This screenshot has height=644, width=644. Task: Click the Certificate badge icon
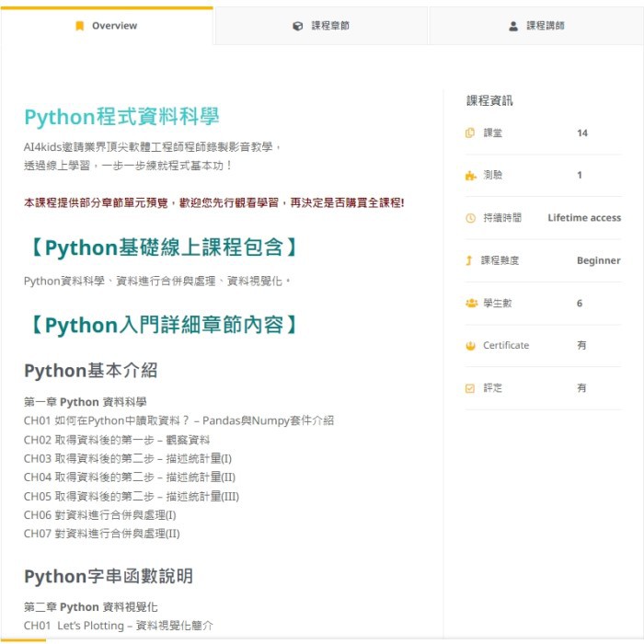470,346
